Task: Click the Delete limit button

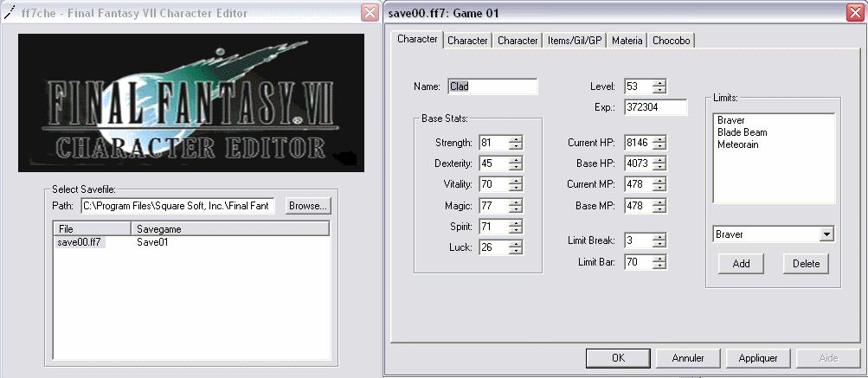Action: click(806, 264)
